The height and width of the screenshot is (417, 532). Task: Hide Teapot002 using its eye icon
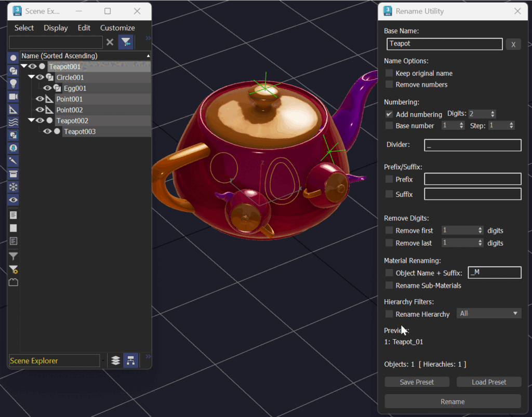40,120
